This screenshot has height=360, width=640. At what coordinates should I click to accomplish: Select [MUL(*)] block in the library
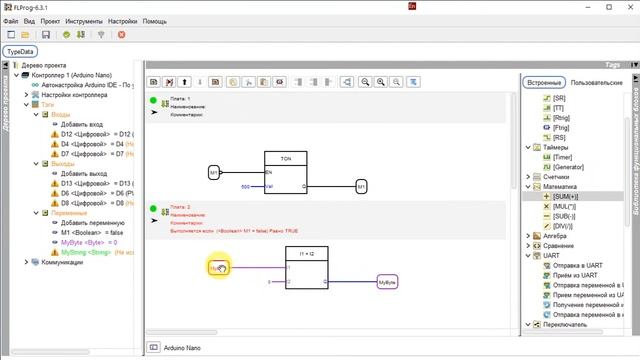click(564, 206)
